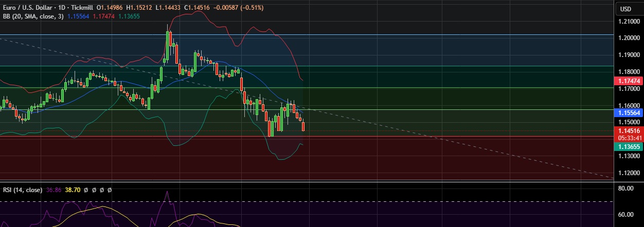
Task: Click the 1.17000 price scale label
Action: [628, 89]
